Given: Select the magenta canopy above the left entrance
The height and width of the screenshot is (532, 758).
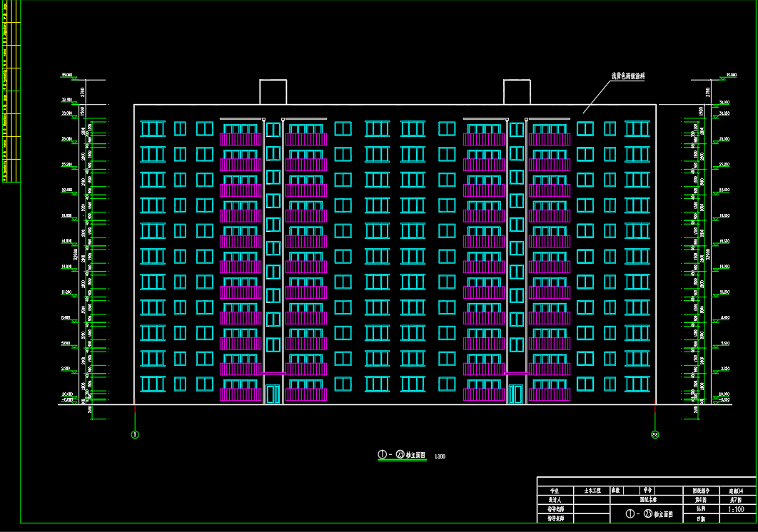Looking at the screenshot, I should (x=273, y=373).
